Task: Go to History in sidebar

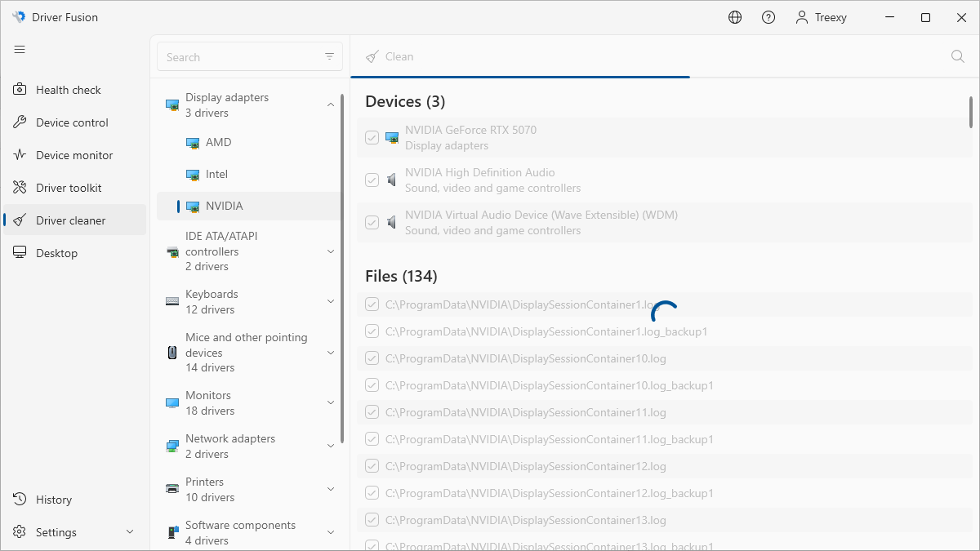Action: [x=54, y=500]
